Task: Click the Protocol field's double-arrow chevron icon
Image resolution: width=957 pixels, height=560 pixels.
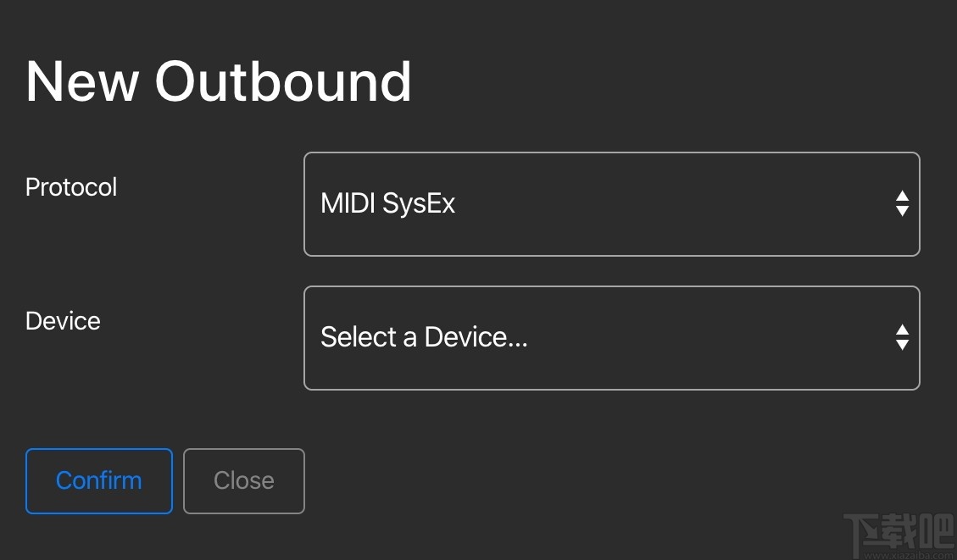Action: pos(902,203)
